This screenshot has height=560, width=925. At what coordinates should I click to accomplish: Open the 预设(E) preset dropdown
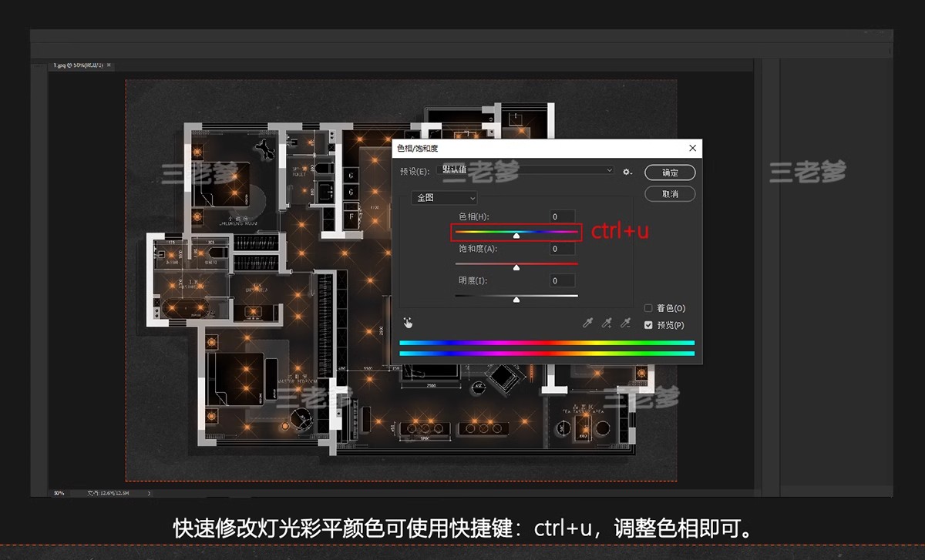pyautogui.click(x=526, y=170)
